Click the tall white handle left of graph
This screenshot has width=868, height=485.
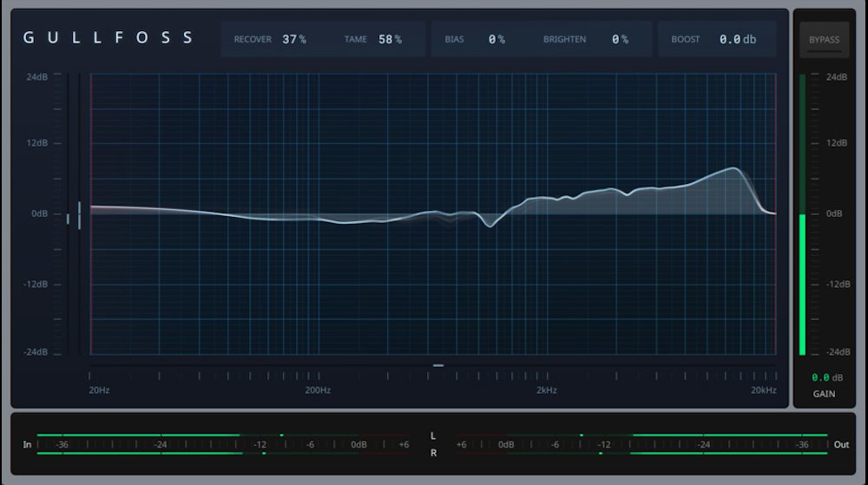(80, 215)
